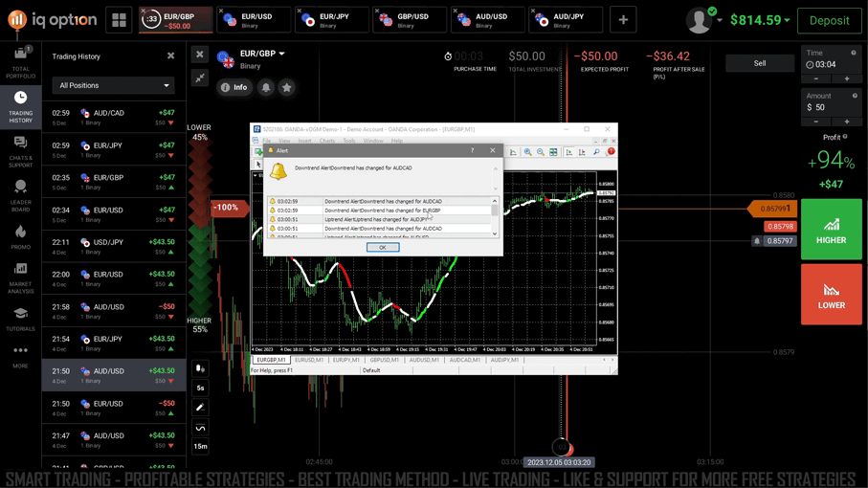Viewport: 868px width, 488px height.
Task: Open Market Analysis sidebar item
Action: tap(20, 277)
